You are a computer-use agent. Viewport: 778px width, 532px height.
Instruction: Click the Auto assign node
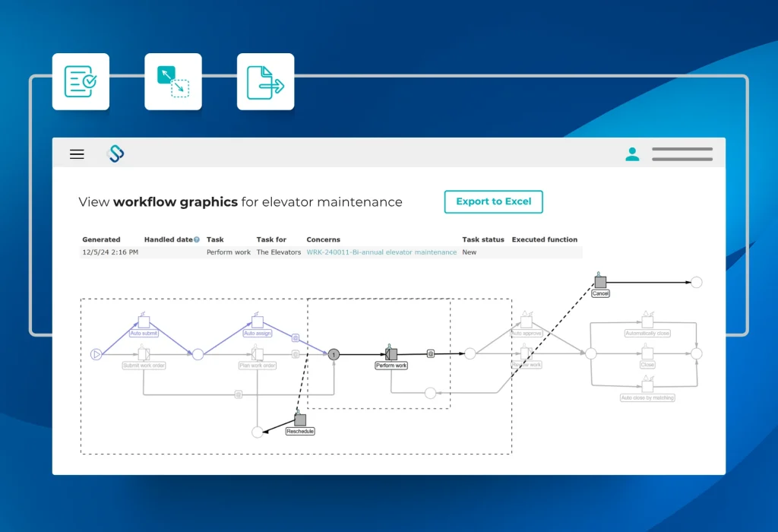258,322
